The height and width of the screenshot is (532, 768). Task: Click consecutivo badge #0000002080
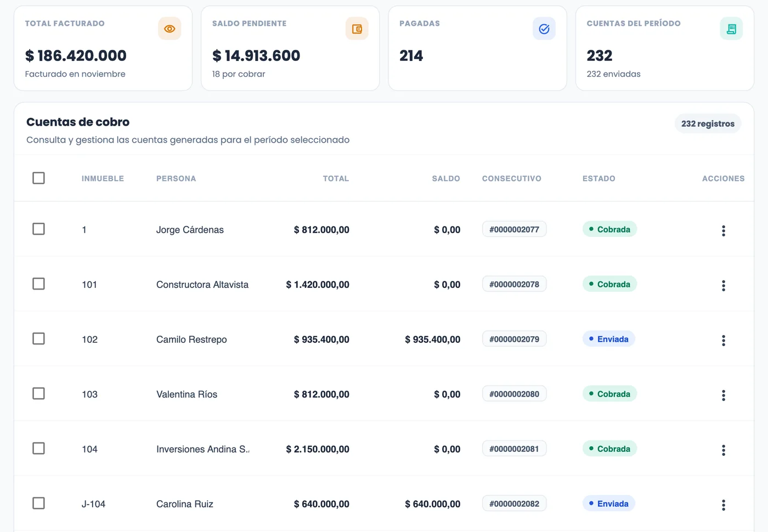(x=515, y=394)
